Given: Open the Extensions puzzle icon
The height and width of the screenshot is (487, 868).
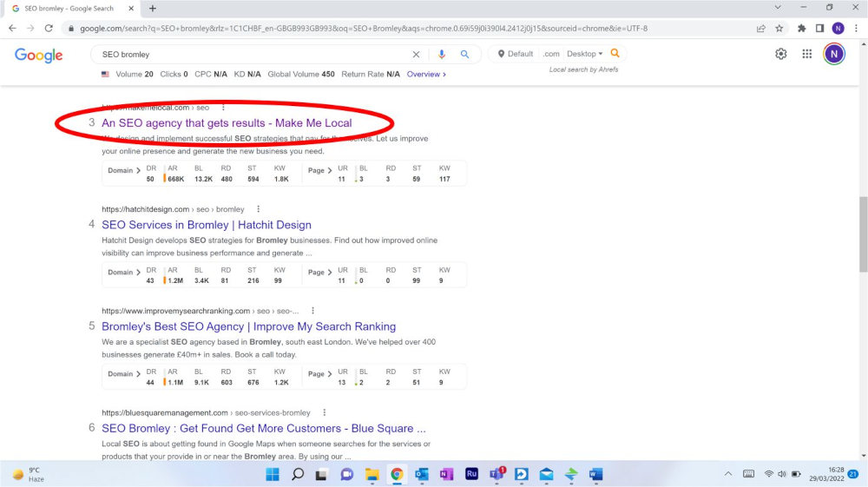Looking at the screenshot, I should 801,29.
